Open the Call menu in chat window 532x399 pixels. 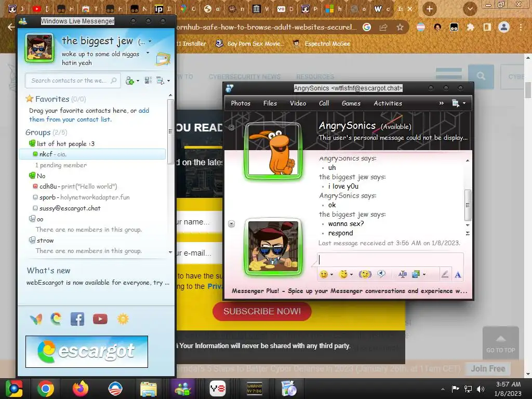[x=324, y=103]
